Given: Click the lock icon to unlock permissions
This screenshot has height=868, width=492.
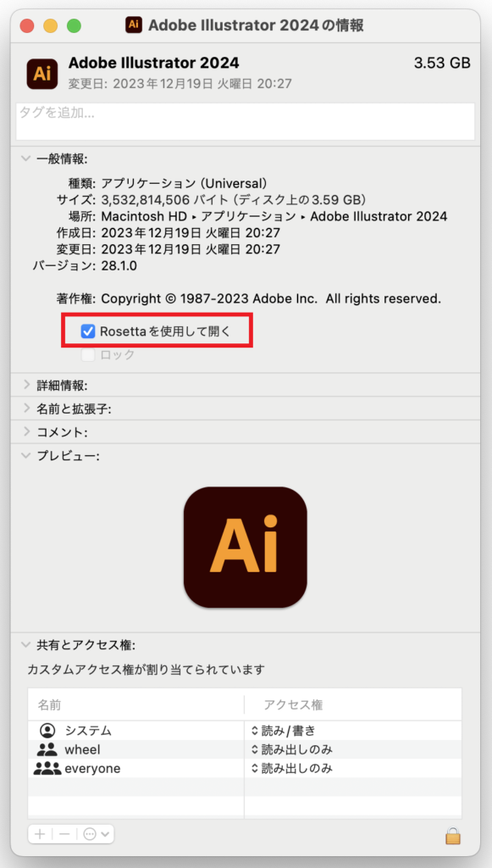Looking at the screenshot, I should (453, 835).
